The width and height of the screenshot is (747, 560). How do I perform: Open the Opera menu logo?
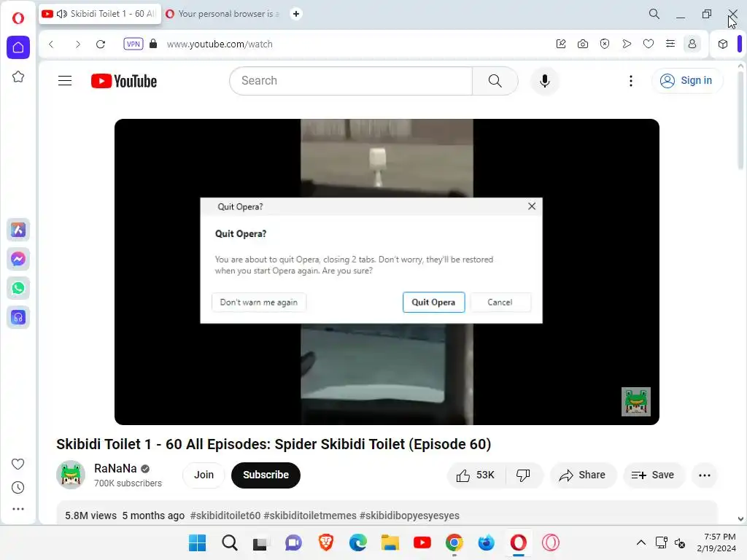click(x=18, y=18)
